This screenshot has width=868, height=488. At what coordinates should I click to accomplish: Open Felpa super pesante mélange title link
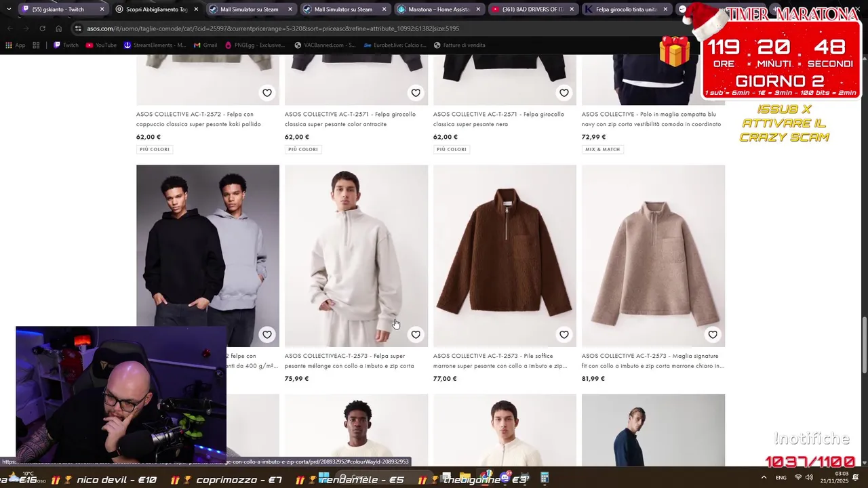tap(349, 361)
